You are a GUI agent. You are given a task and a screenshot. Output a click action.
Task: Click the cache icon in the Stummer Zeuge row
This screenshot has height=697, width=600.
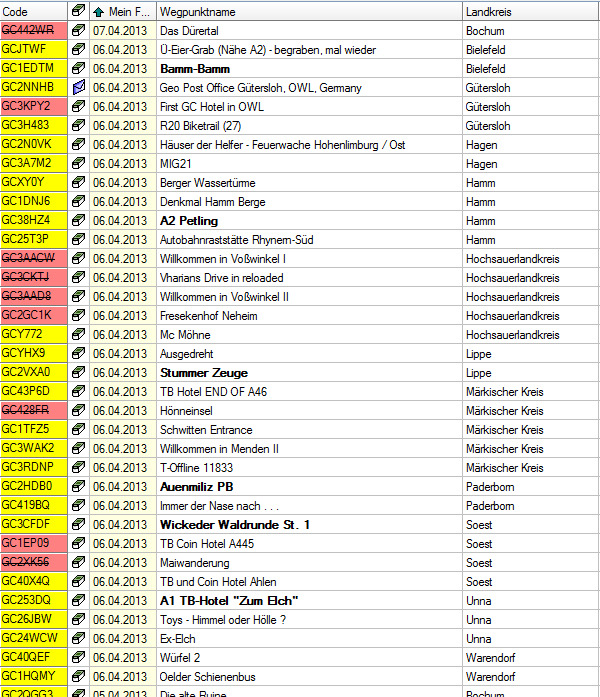[x=79, y=373]
